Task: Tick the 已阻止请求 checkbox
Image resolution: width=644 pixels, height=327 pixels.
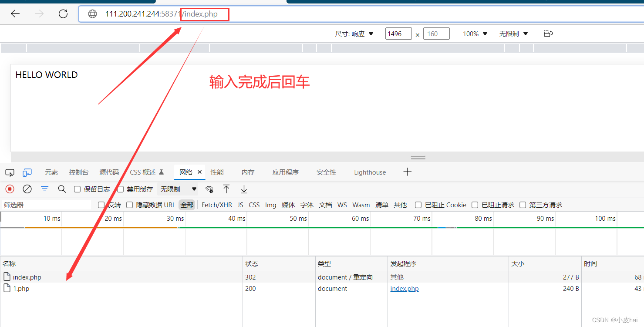Action: pos(475,205)
